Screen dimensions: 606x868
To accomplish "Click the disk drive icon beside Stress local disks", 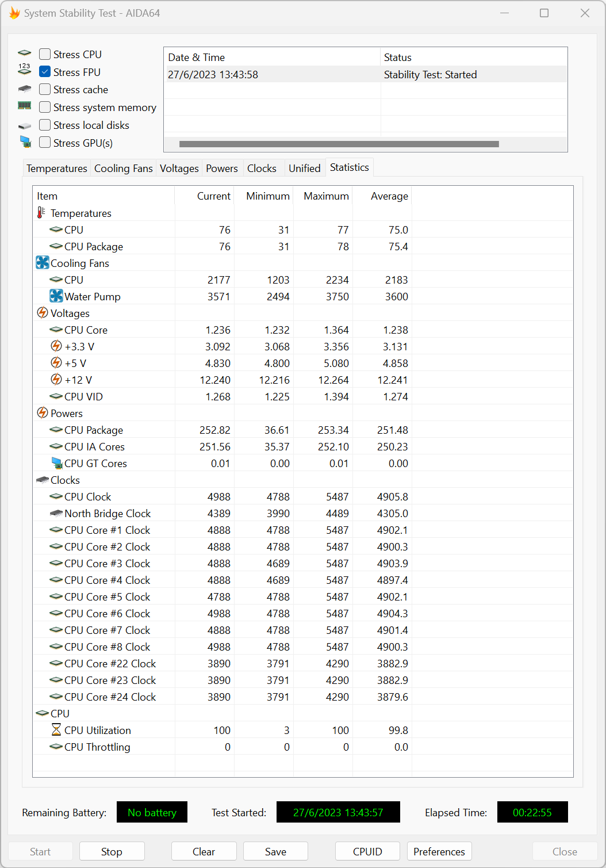I will point(24,125).
